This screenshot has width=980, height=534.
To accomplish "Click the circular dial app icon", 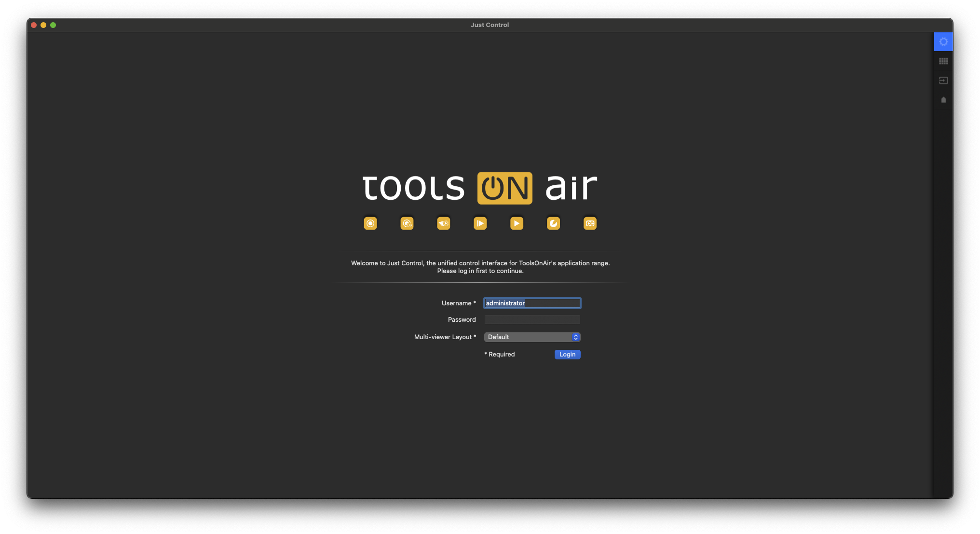I will 554,223.
